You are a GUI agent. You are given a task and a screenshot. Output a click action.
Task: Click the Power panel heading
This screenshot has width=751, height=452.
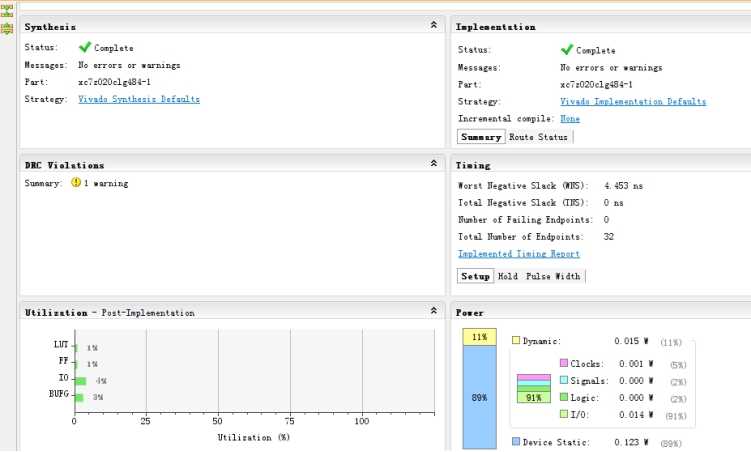pos(470,313)
